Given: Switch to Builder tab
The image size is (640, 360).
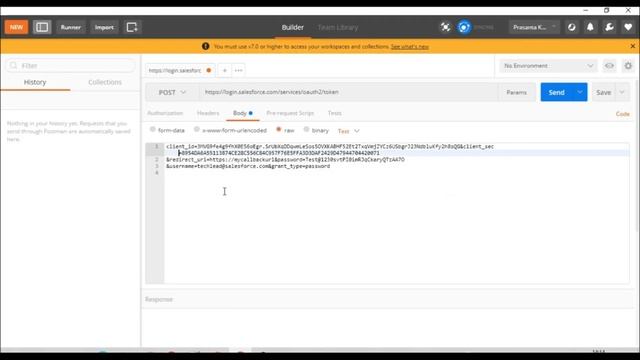Looking at the screenshot, I should click(x=292, y=27).
